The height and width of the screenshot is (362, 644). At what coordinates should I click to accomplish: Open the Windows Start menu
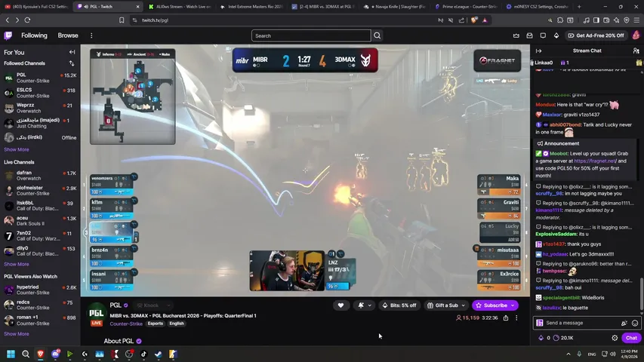click(x=11, y=354)
